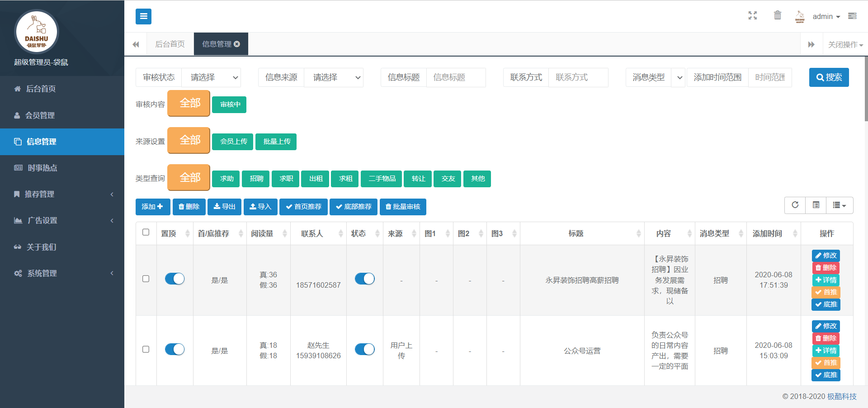Check the 公众号运营 row checkbox
868x408 pixels.
tap(146, 349)
